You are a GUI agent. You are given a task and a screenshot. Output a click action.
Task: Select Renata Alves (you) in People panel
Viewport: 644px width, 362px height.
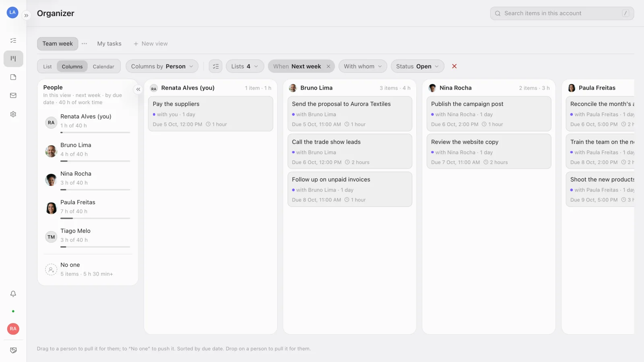[88, 122]
